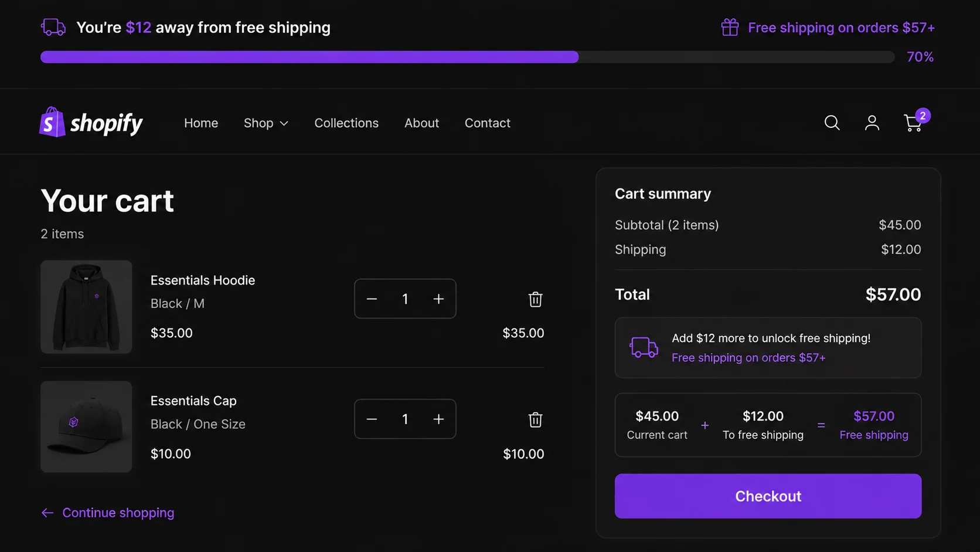The height and width of the screenshot is (552, 980).
Task: Click the $45.00 Current cart value
Action: coord(657,416)
